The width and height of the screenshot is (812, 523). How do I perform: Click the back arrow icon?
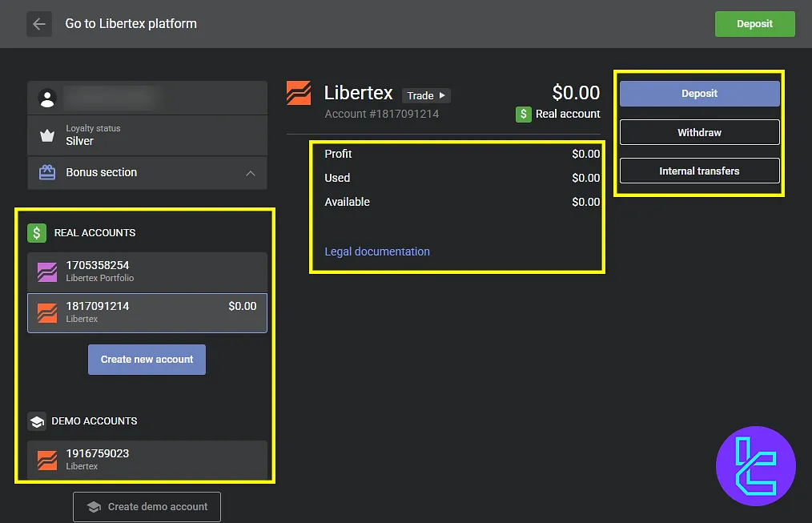pos(39,24)
